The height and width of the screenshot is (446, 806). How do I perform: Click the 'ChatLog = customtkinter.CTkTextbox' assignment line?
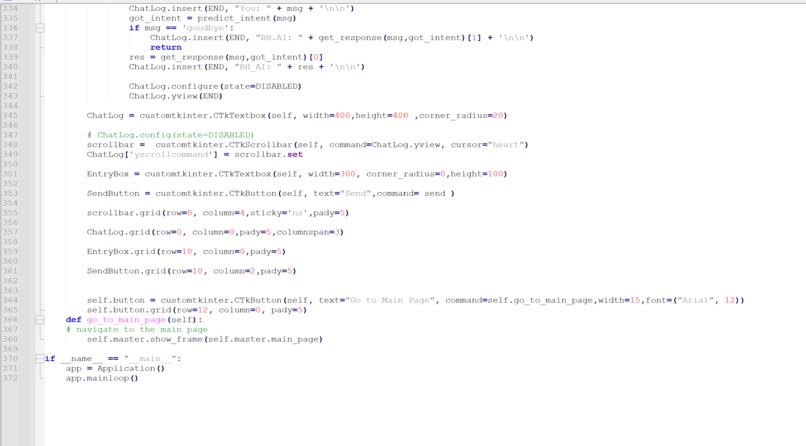point(297,116)
